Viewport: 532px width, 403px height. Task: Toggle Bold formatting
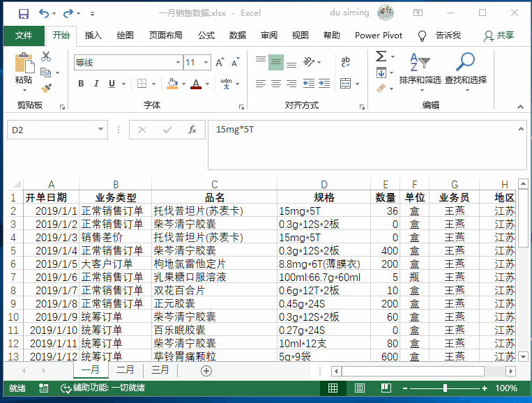81,84
